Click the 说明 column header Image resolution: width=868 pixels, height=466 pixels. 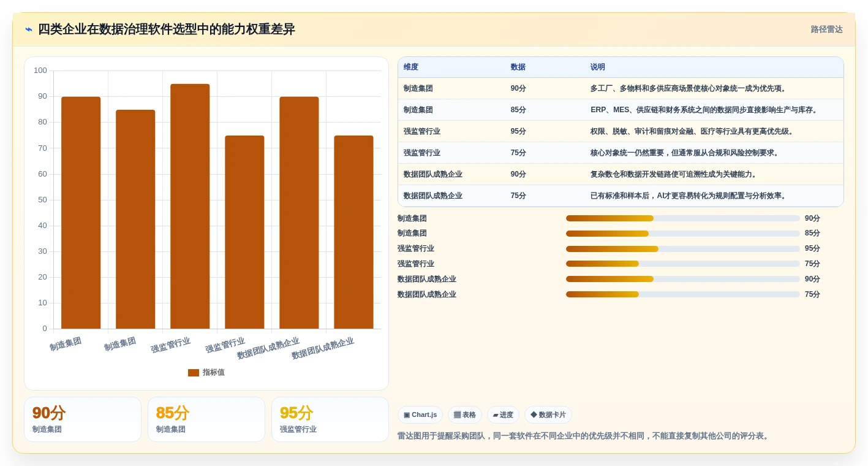(598, 67)
